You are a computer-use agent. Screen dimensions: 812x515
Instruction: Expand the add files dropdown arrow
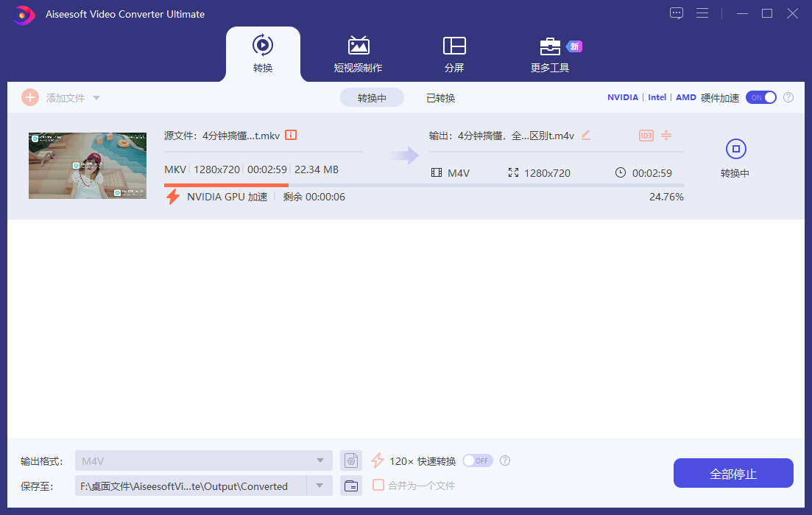click(96, 98)
